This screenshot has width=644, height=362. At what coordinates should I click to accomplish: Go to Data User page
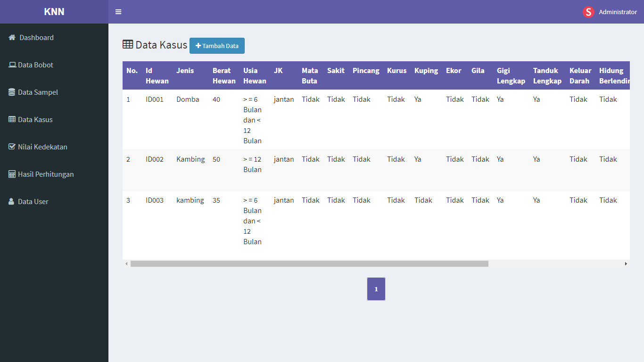click(x=54, y=201)
